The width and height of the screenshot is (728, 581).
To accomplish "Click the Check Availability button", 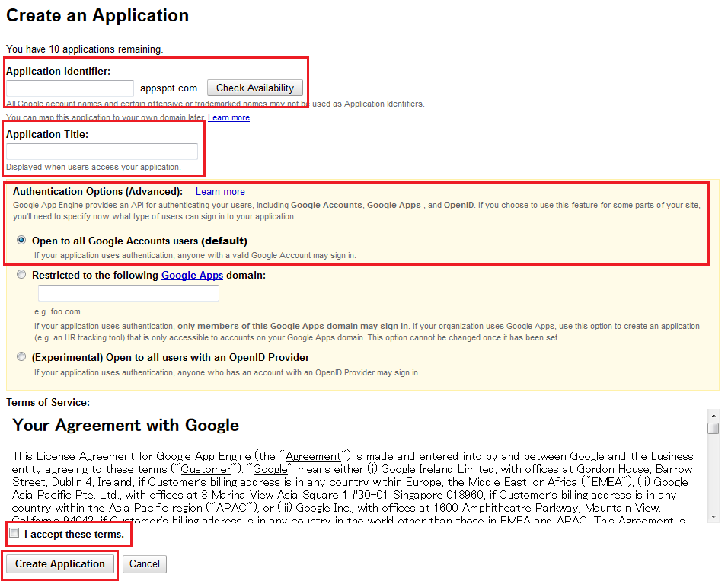I will (x=255, y=88).
